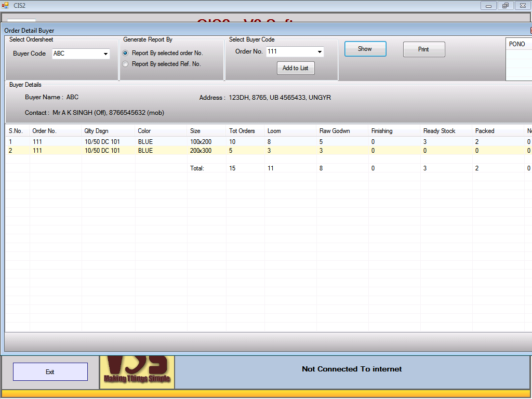The image size is (532, 399).
Task: Select Report By selected order No. option
Action: tap(125, 53)
